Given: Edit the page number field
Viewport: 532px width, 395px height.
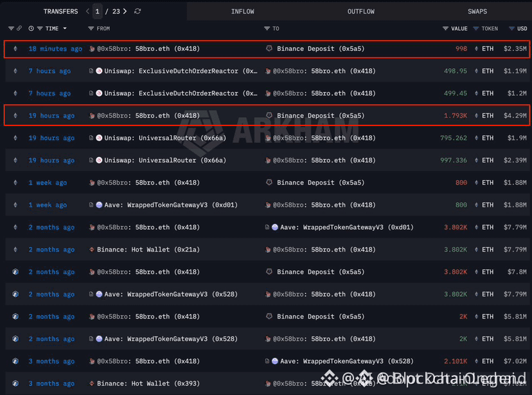Looking at the screenshot, I should pyautogui.click(x=98, y=12).
